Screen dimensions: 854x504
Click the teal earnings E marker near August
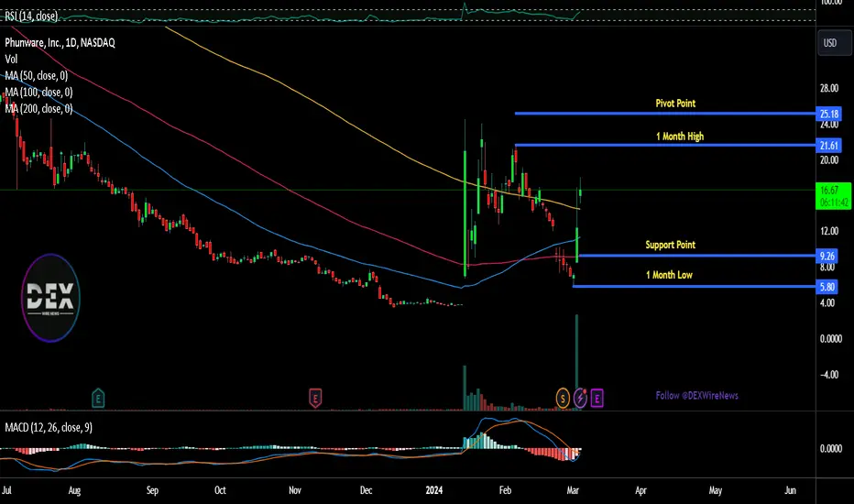point(98,399)
